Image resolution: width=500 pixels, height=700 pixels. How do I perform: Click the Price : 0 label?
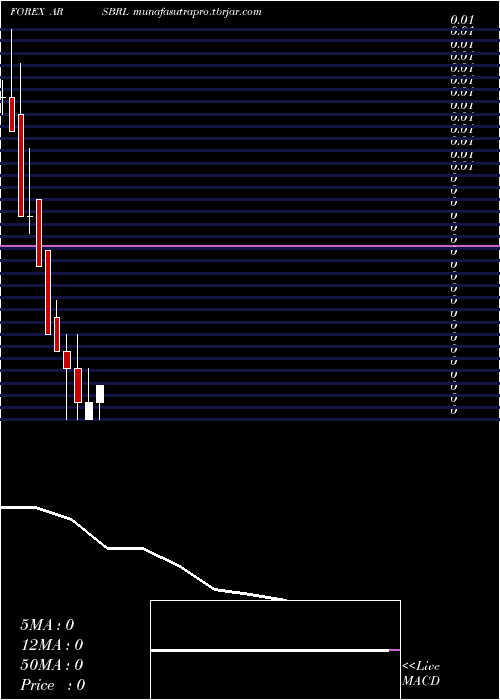point(53,685)
